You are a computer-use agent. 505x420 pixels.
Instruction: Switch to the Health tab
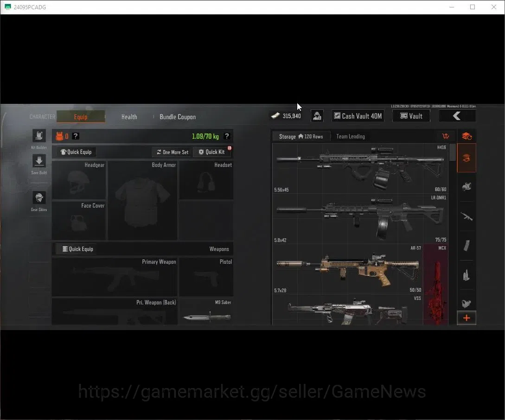[x=129, y=117]
